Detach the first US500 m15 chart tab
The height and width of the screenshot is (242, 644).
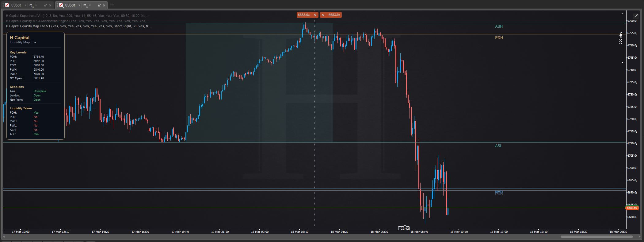(x=45, y=5)
